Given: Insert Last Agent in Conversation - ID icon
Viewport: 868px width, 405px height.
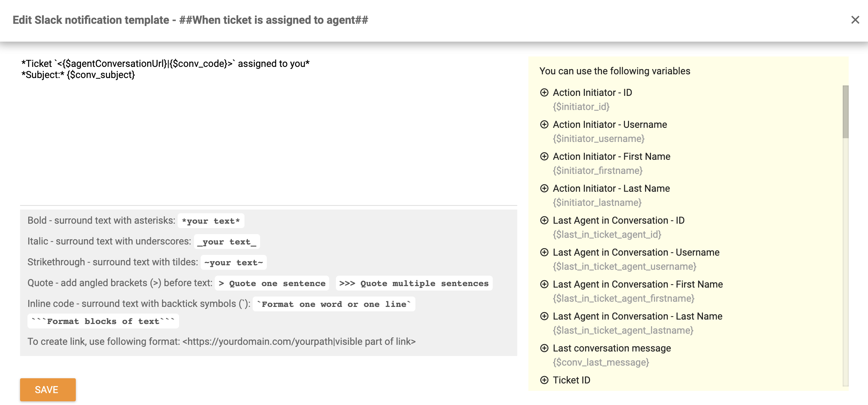Looking at the screenshot, I should pos(544,220).
